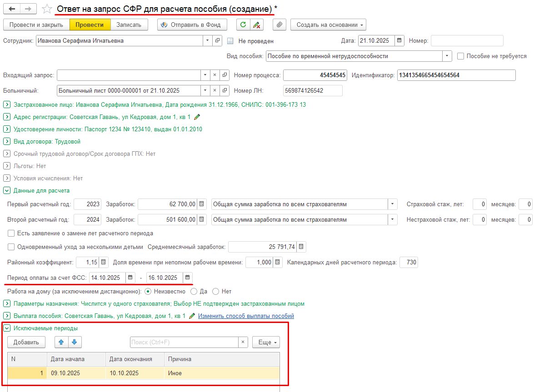Go forward with the right arrow button
The image size is (534, 392).
pyautogui.click(x=28, y=9)
